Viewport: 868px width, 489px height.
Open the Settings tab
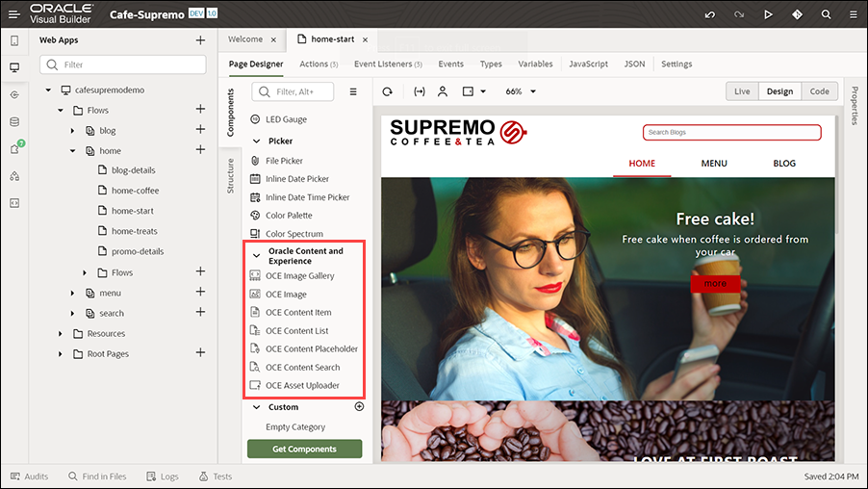coord(677,64)
